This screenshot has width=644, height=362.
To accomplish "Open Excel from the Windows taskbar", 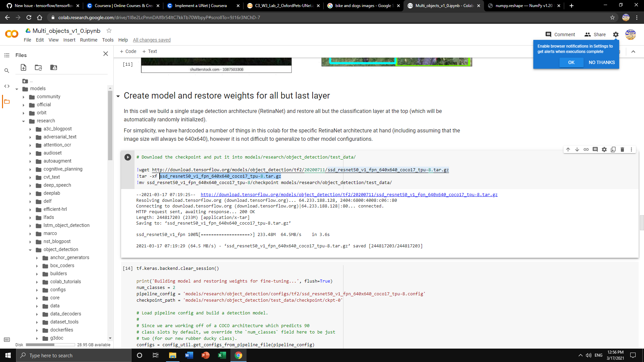I will (x=222, y=355).
